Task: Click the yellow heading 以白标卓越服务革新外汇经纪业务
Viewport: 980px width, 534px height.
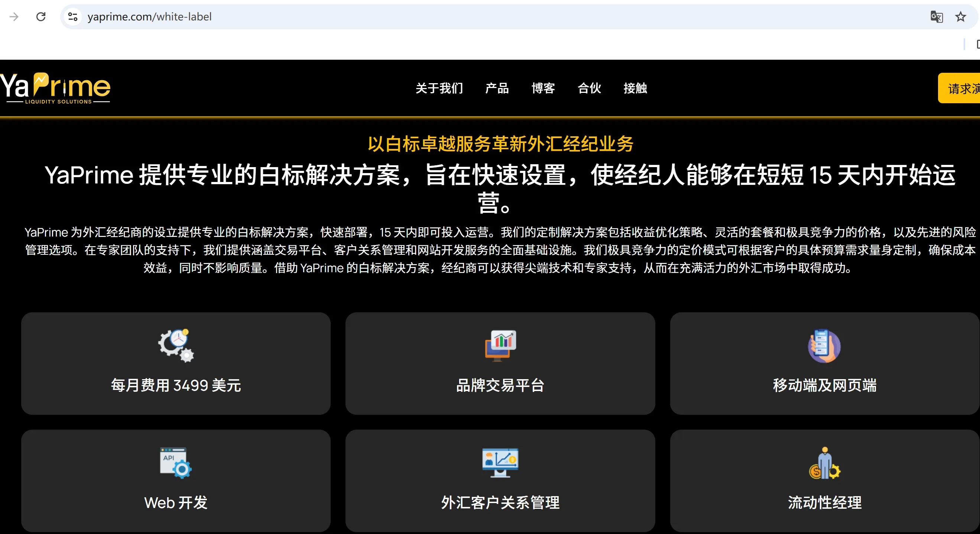Action: point(500,144)
